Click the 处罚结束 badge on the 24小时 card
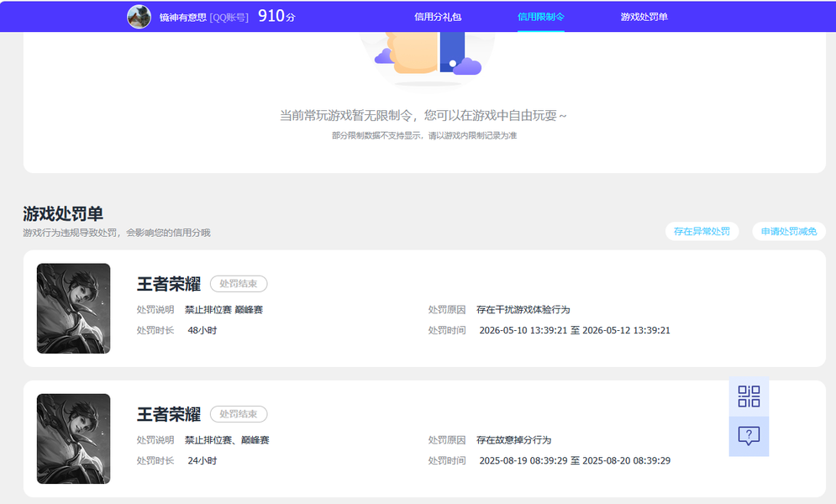Screen dimensions: 836x504 tap(239, 414)
